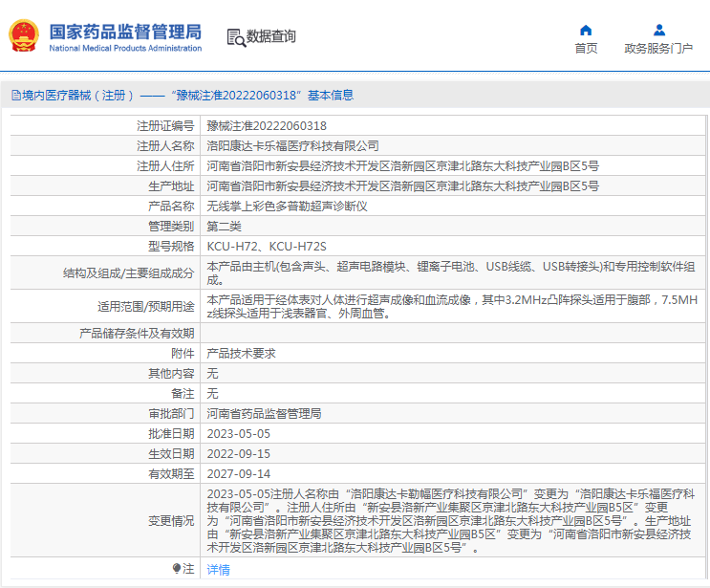Select registration number 豫械注准20222060318 value
This screenshot has height=588, width=710.
(x=267, y=125)
